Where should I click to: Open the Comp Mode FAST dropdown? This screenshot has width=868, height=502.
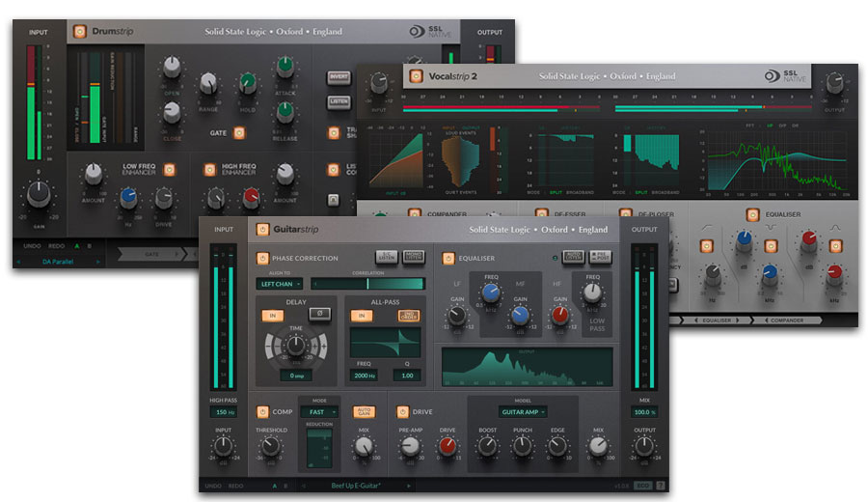319,411
